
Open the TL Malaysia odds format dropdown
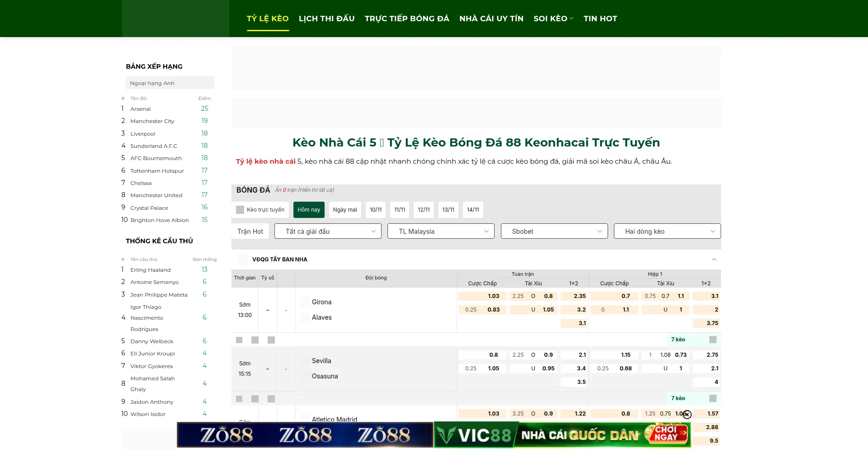pyautogui.click(x=441, y=232)
